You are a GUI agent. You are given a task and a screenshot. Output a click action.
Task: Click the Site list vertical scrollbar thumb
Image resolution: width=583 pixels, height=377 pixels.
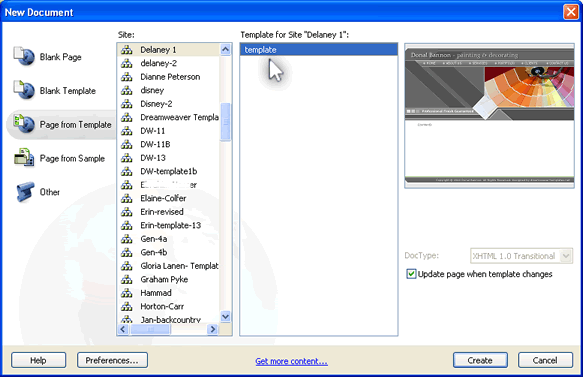click(x=225, y=122)
